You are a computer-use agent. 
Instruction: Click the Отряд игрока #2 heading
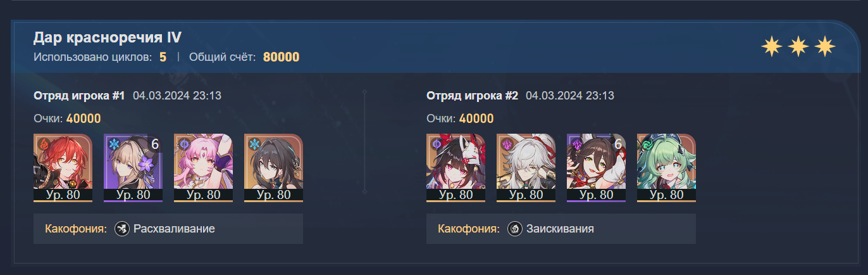[472, 96]
